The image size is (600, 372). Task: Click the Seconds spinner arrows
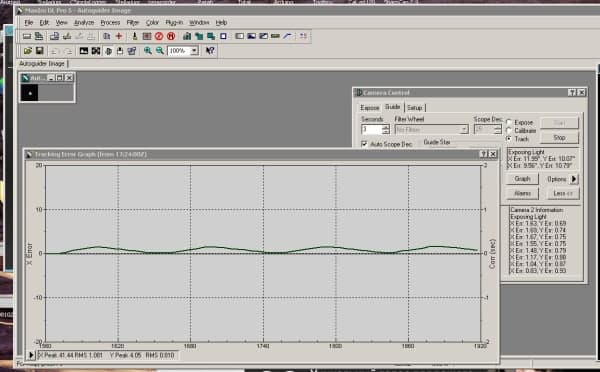[x=386, y=130]
